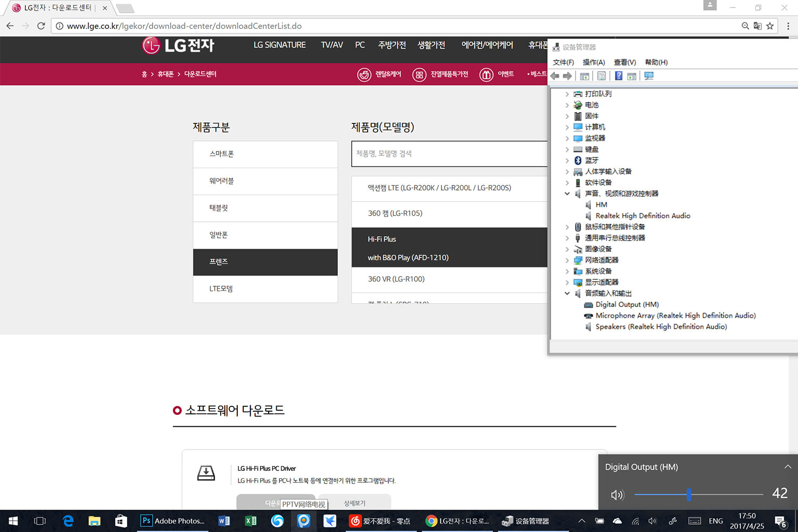
Task: Open the Windows Store taskbar icon
Action: [121, 521]
